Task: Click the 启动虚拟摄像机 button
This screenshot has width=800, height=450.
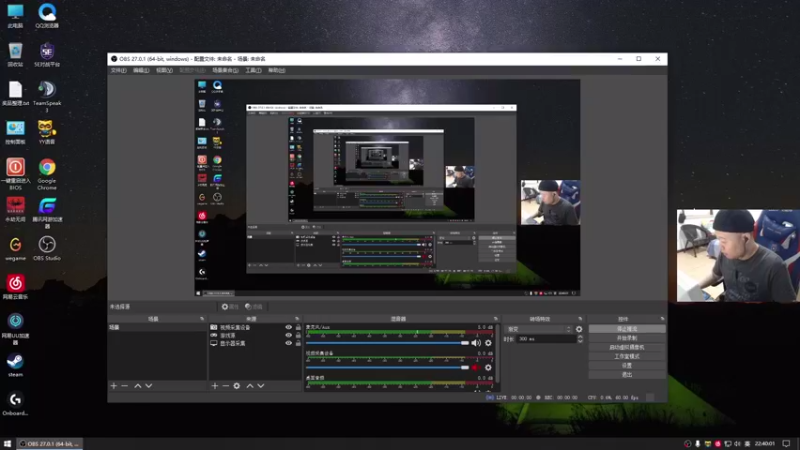Action: pyautogui.click(x=627, y=347)
